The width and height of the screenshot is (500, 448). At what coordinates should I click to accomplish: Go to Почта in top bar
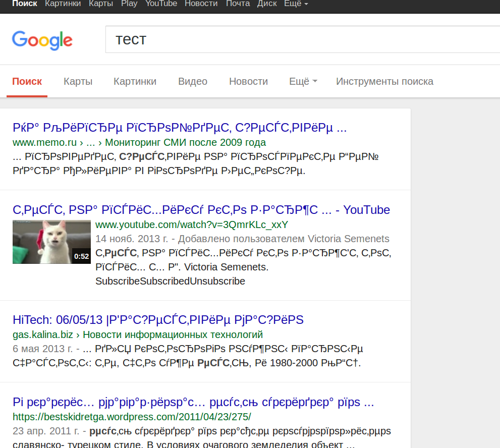point(238,4)
